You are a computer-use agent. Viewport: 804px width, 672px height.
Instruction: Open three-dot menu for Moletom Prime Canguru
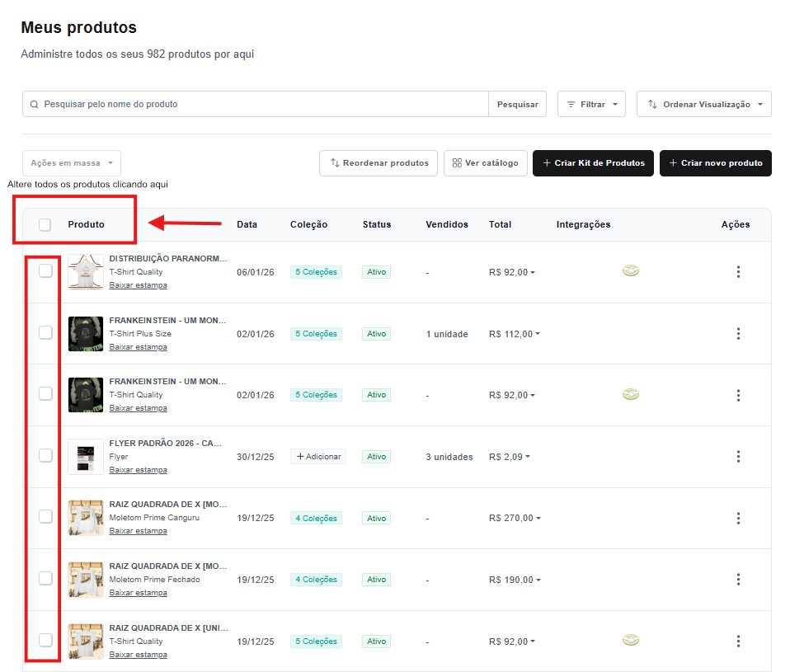pos(738,519)
